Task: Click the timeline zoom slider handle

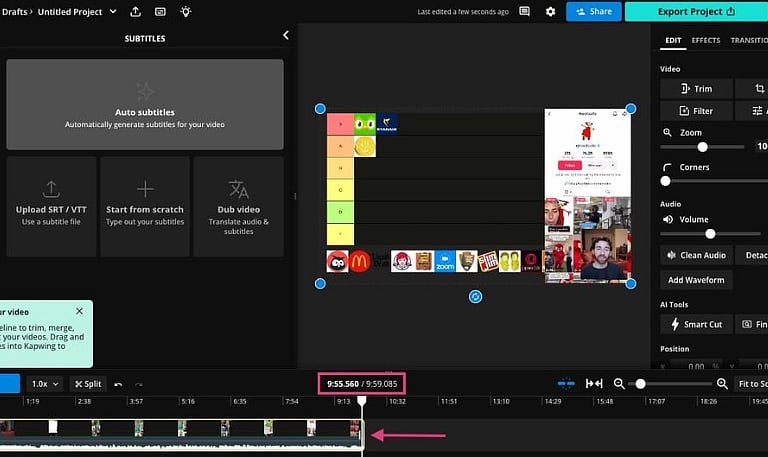Action: tap(640, 384)
